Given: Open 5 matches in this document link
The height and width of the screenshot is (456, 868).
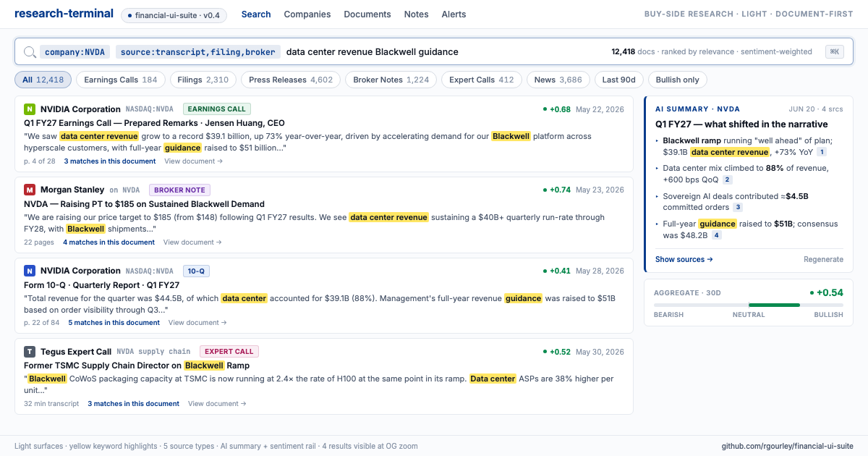Looking at the screenshot, I should coord(114,323).
